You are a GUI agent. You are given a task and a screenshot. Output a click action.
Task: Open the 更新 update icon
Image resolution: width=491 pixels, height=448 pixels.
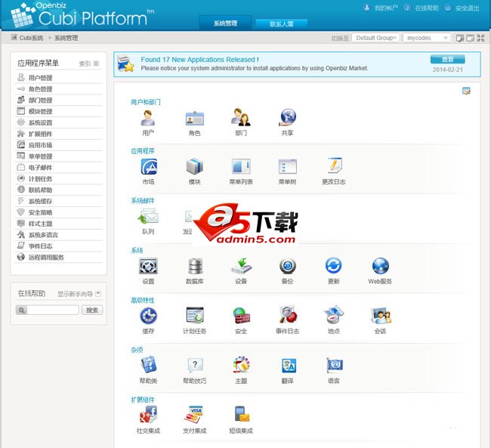click(x=333, y=266)
